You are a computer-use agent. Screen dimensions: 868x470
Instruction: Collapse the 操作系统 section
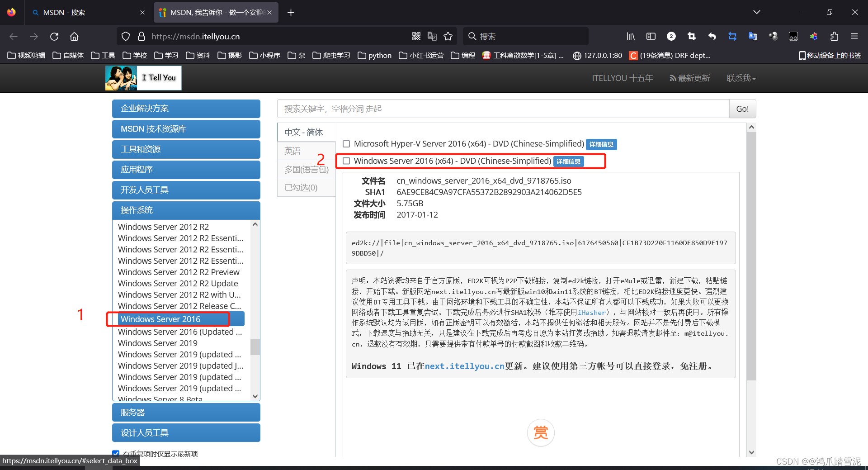coord(186,210)
